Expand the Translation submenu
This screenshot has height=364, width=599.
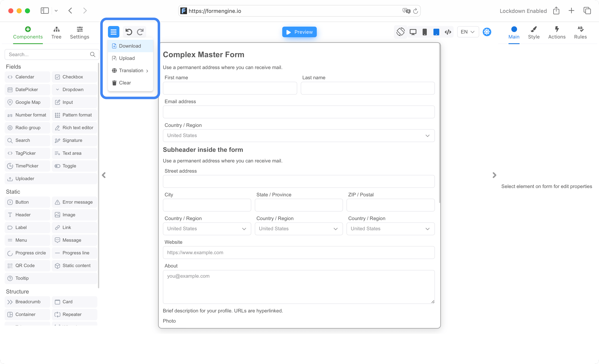[130, 71]
